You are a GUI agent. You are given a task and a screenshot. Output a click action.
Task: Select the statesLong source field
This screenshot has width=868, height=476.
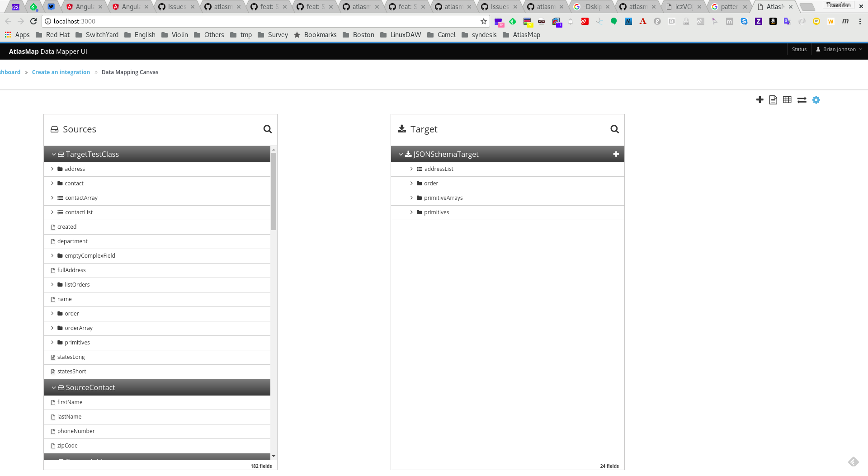[157, 357]
